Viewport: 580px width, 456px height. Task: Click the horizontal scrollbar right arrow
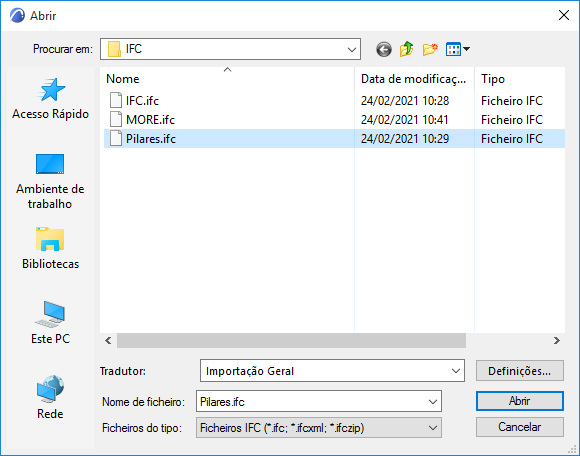556,340
